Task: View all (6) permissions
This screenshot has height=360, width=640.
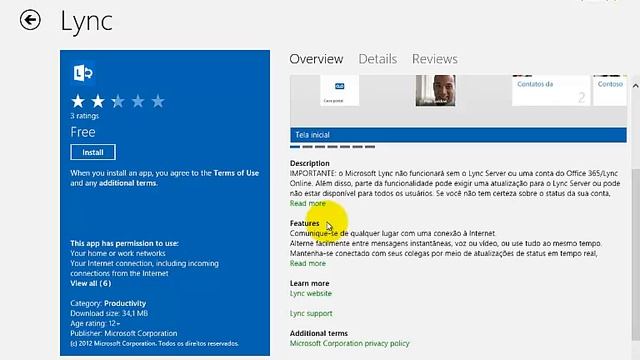Action: point(91,283)
